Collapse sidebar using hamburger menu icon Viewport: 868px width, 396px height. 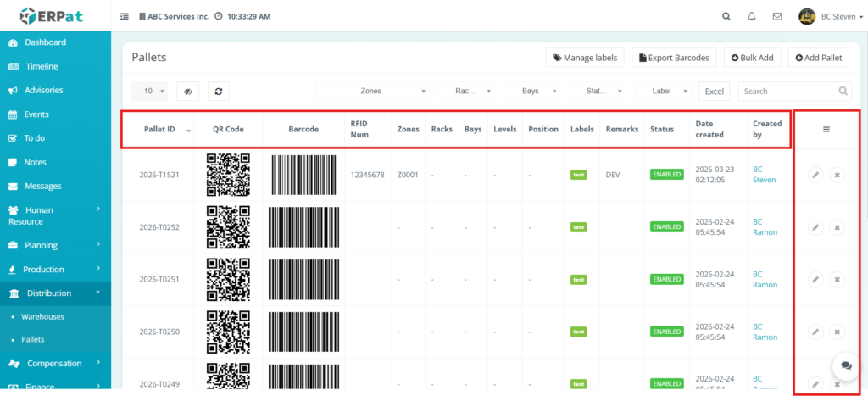click(125, 16)
